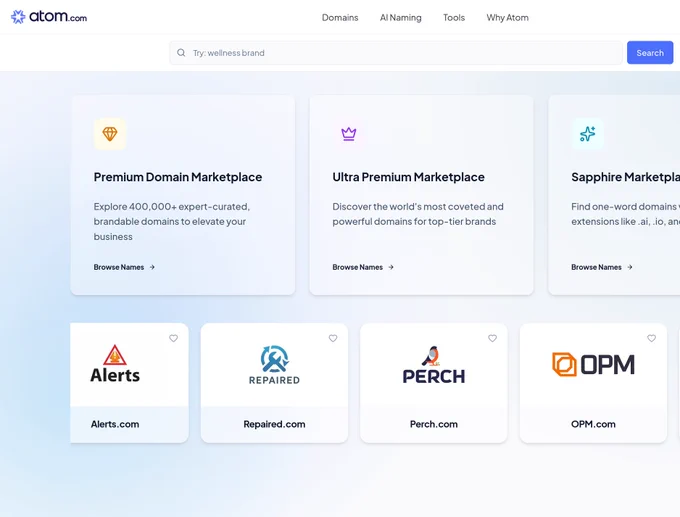
Task: Focus the 'Try: wellness brand' search field
Action: (x=396, y=53)
